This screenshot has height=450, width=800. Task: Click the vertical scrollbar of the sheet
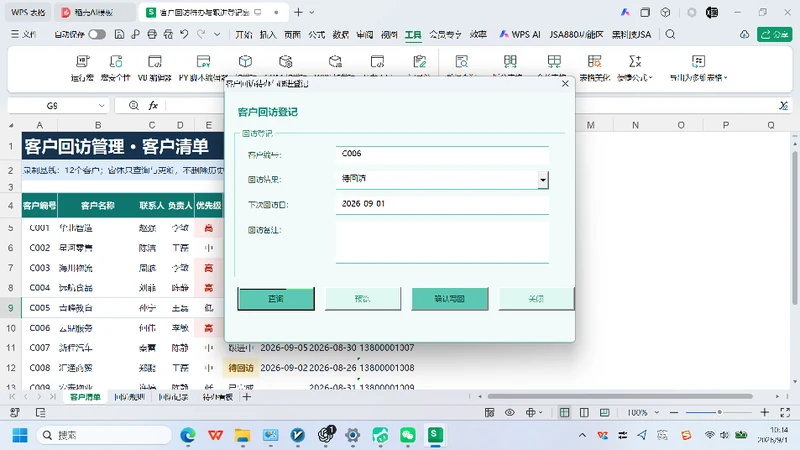[x=794, y=229]
